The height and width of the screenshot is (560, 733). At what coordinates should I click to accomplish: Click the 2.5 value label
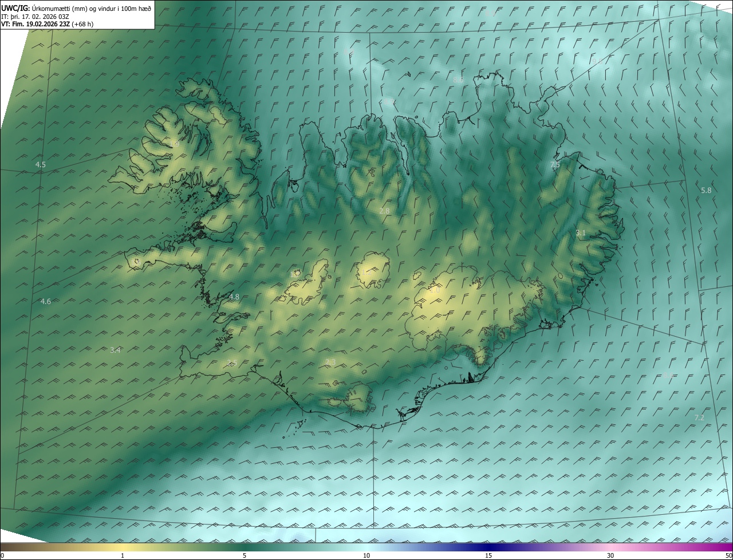tap(231, 363)
